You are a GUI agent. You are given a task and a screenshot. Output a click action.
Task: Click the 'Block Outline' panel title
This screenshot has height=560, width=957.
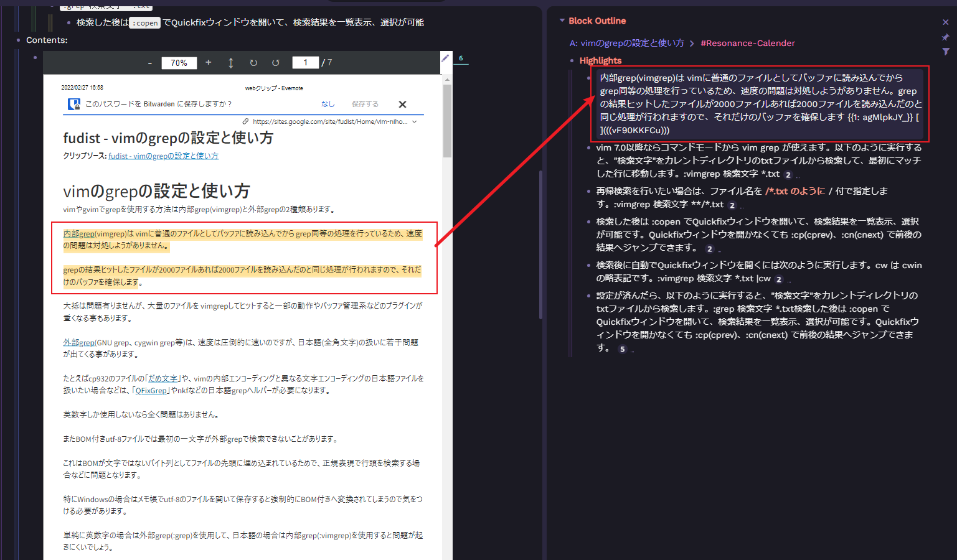point(597,21)
